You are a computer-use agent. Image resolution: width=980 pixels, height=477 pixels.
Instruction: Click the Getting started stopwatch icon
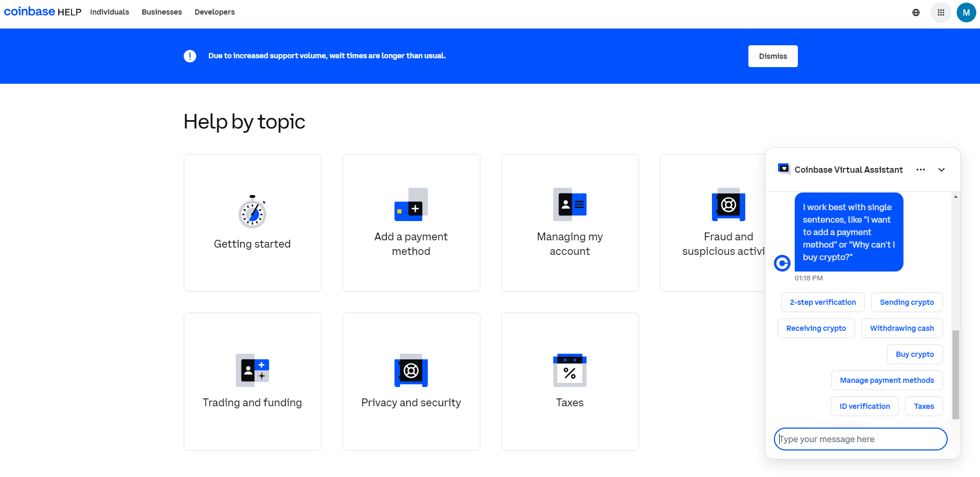pyautogui.click(x=252, y=212)
